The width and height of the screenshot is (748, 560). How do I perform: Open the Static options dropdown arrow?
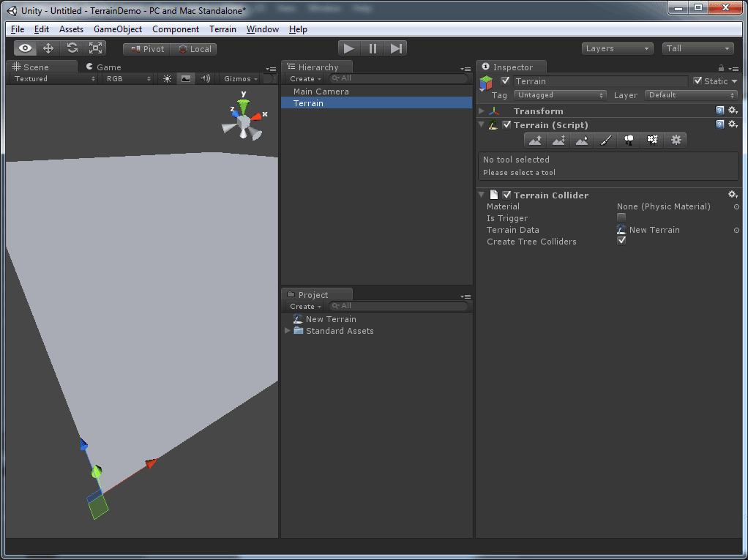coord(734,81)
